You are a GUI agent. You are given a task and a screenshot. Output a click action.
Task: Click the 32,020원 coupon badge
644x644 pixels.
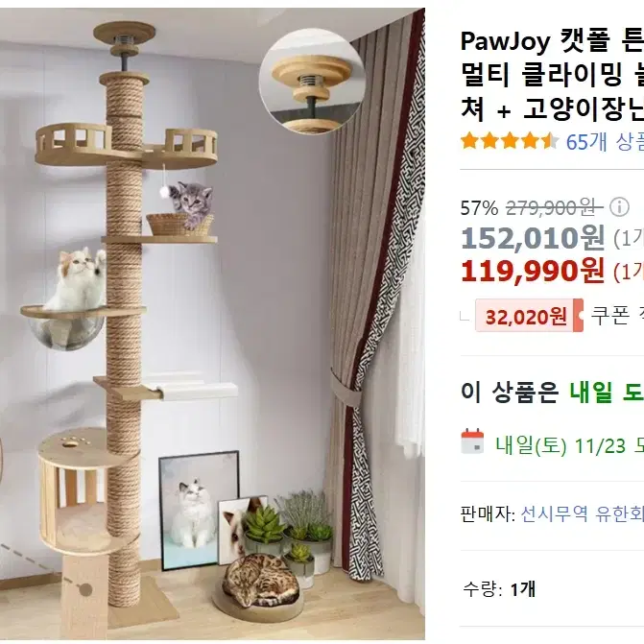529,316
